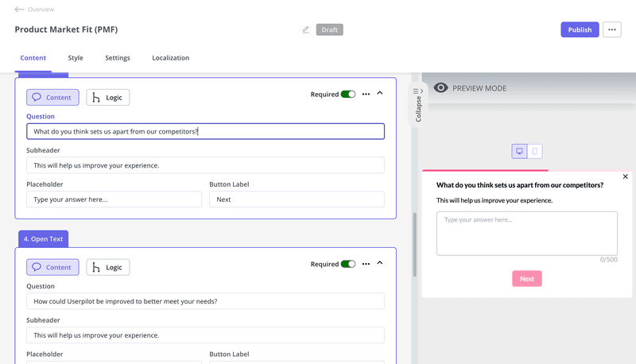
Task: Select the desktop preview device icon
Action: pos(519,151)
